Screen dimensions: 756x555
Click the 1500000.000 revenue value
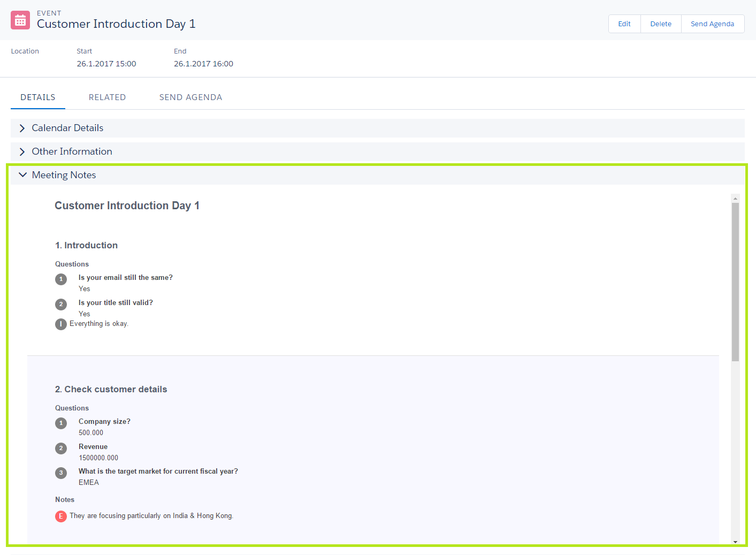tap(98, 458)
